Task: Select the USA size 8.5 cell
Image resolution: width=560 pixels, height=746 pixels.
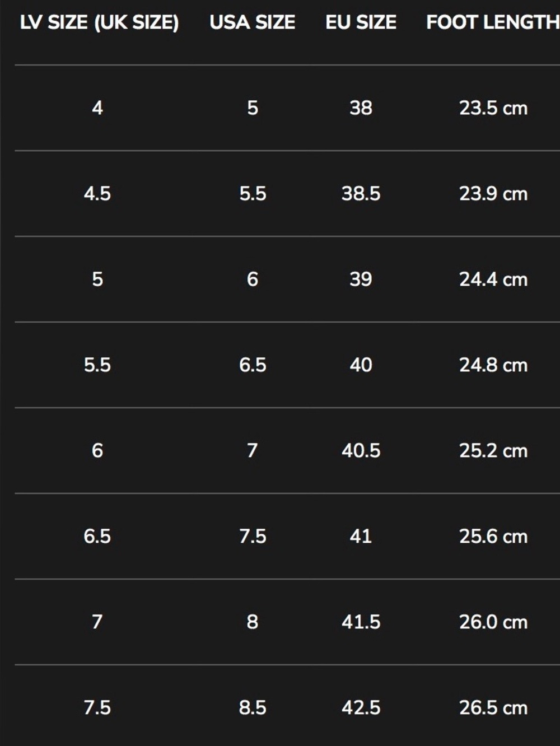Action: (x=253, y=708)
